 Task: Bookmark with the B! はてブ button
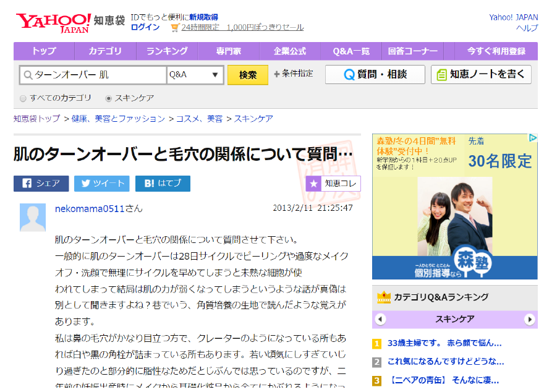[163, 183]
